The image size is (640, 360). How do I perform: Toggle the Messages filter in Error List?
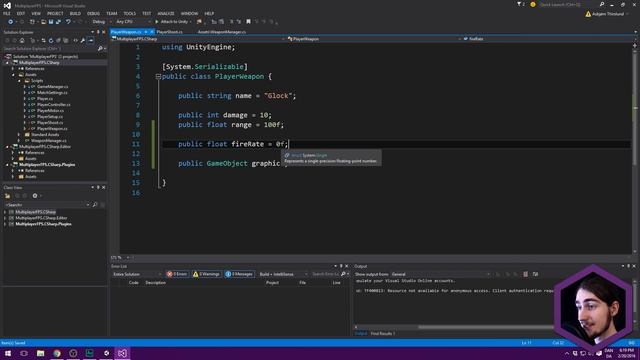239,274
